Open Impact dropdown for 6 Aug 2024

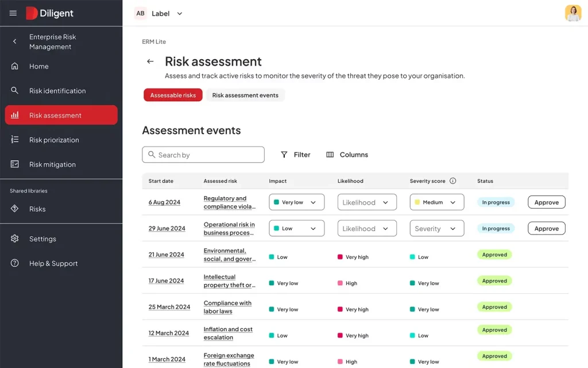(296, 202)
